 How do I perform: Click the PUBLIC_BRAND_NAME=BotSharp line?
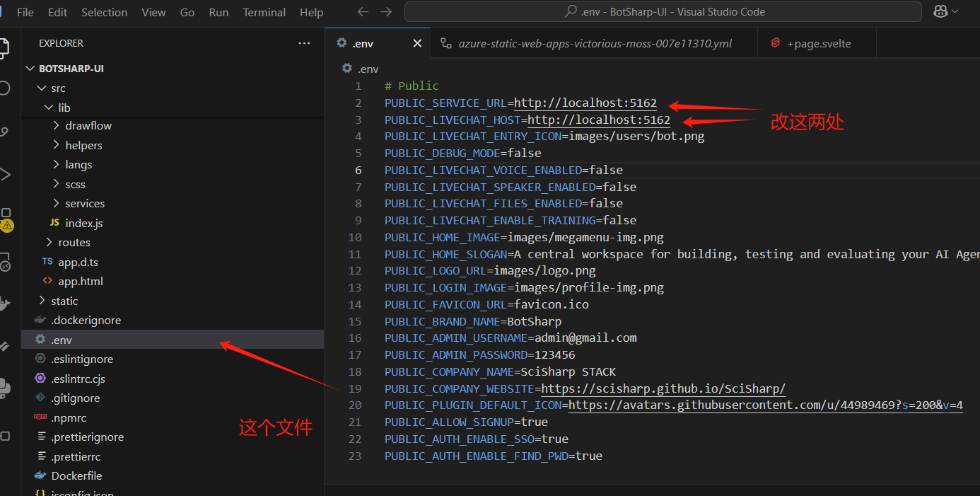[x=473, y=322]
